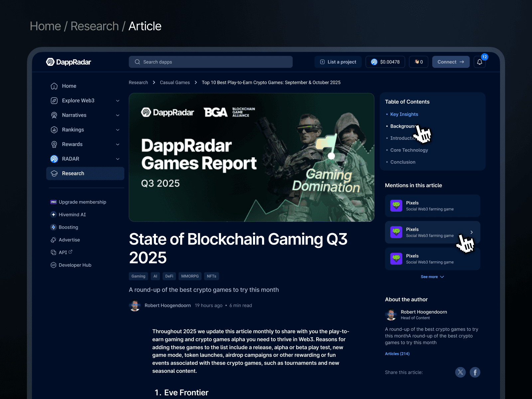The height and width of the screenshot is (399, 532).
Task: Go to Research breadcrumb
Action: (138, 82)
